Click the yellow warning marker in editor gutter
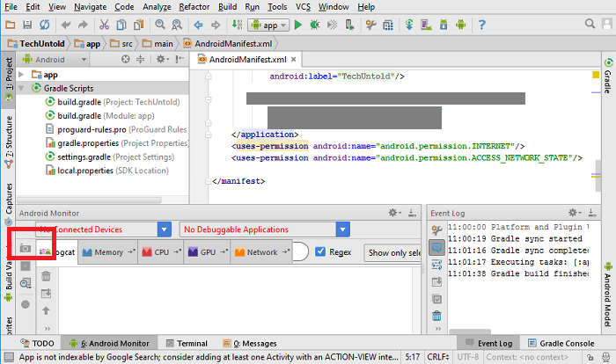Viewport: 616px width, 364px height. [x=596, y=75]
